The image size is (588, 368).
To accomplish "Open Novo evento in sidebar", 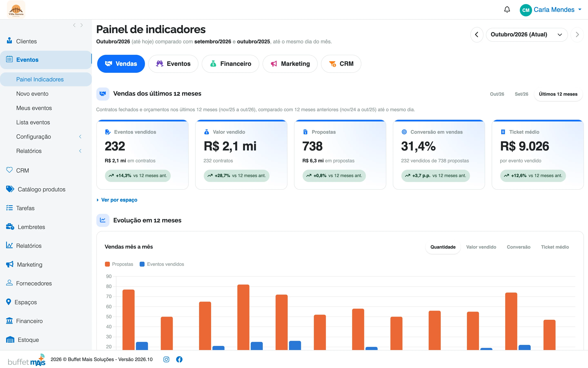I will point(32,94).
